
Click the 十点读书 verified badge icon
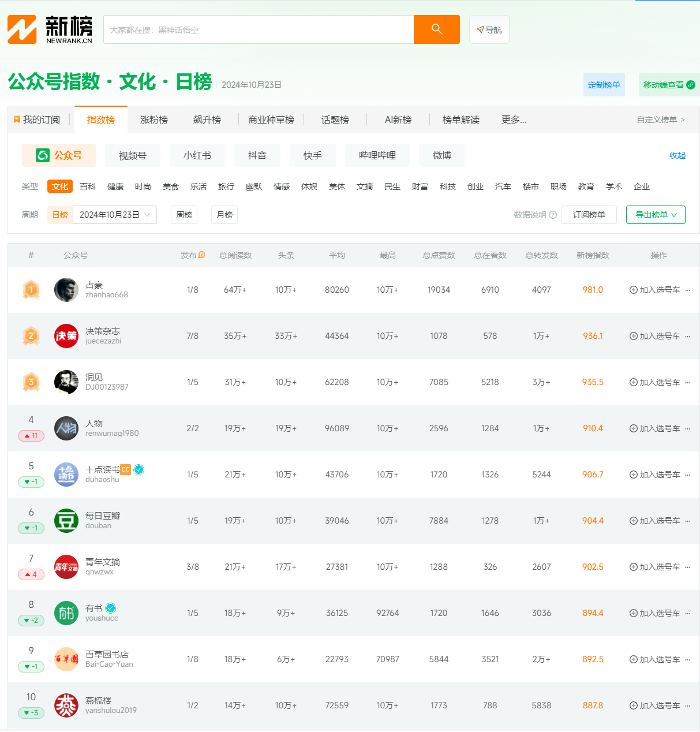[139, 469]
